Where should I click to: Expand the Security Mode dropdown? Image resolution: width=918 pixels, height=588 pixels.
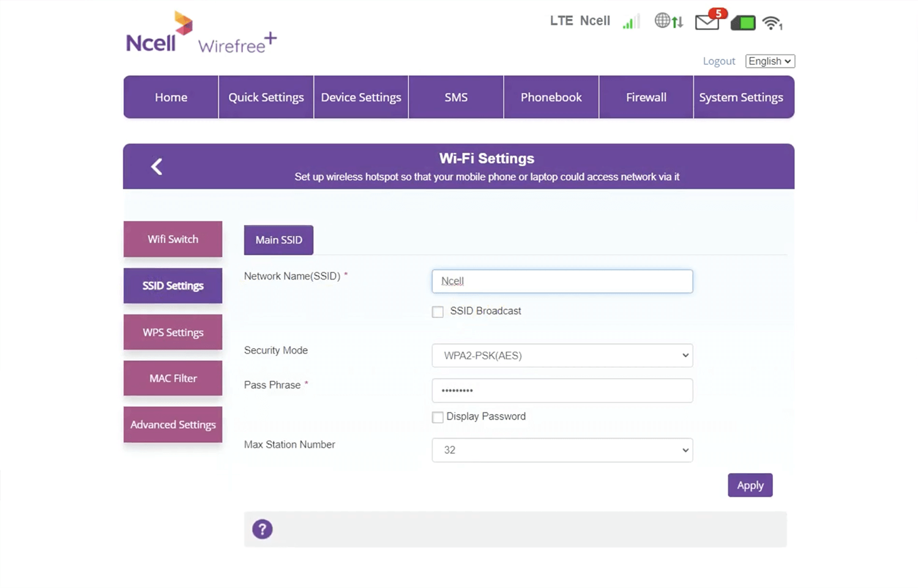click(x=562, y=355)
